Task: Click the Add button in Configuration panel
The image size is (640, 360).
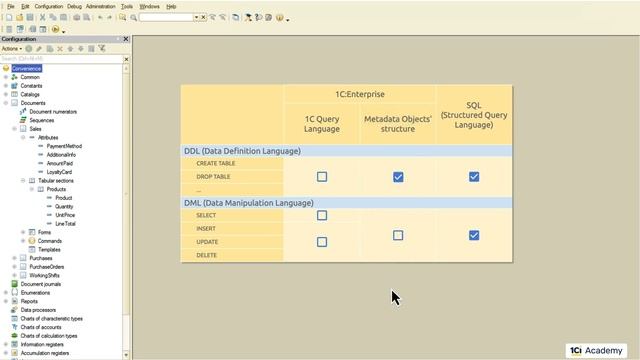Action: point(29,49)
